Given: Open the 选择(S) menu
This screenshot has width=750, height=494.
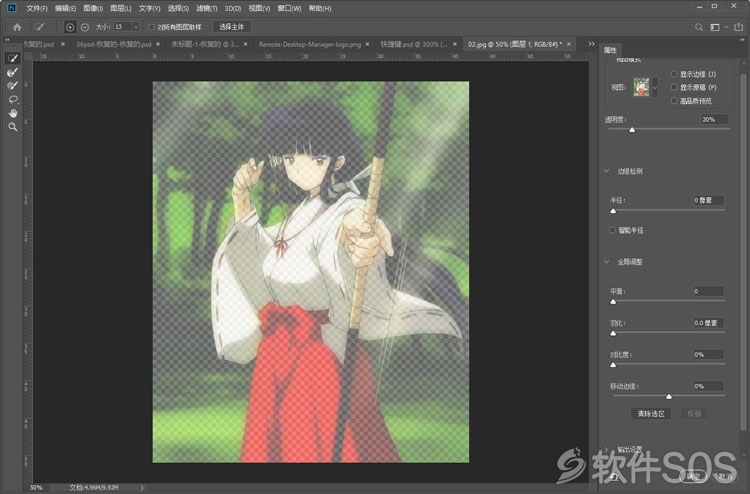Looking at the screenshot, I should pyautogui.click(x=178, y=8).
